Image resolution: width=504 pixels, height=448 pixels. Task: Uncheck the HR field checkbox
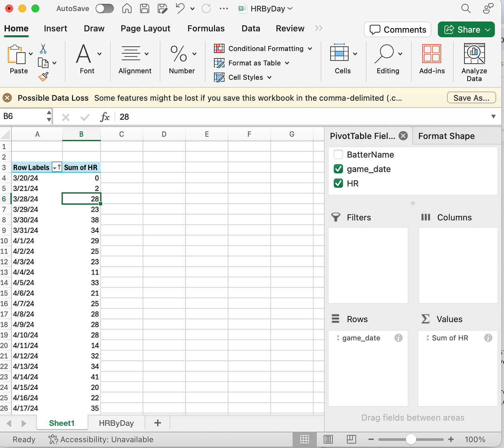point(338,183)
